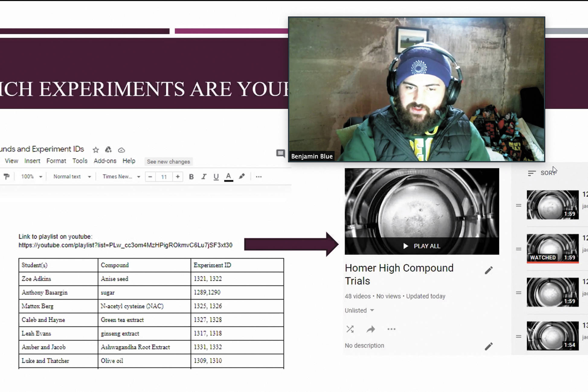Click the text color highlight icon
Screen dimensions: 588x392
pyautogui.click(x=241, y=176)
